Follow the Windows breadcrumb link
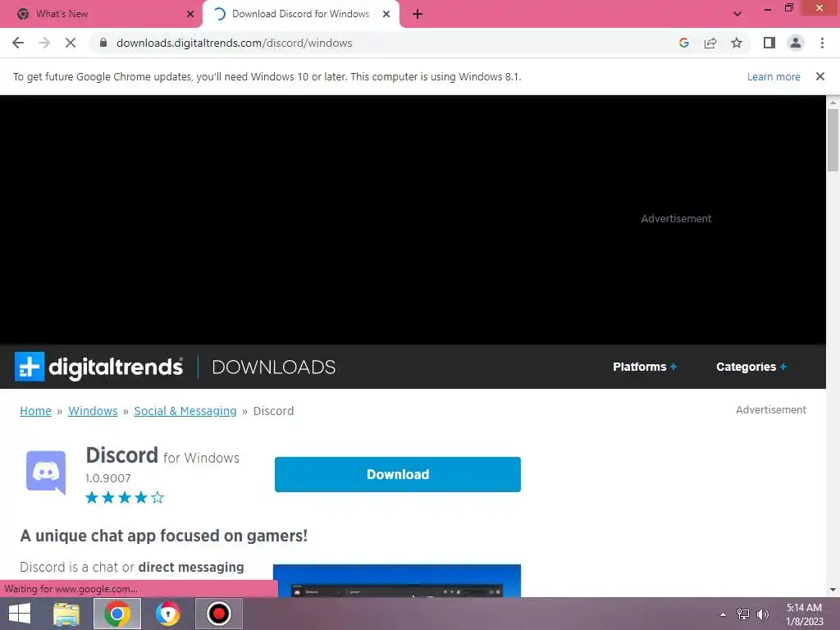Screen dimensions: 840x630 (x=93, y=411)
